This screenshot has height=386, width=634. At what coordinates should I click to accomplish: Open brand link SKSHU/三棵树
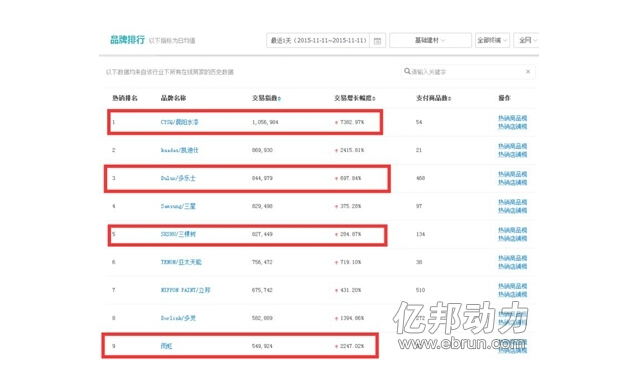[178, 234]
